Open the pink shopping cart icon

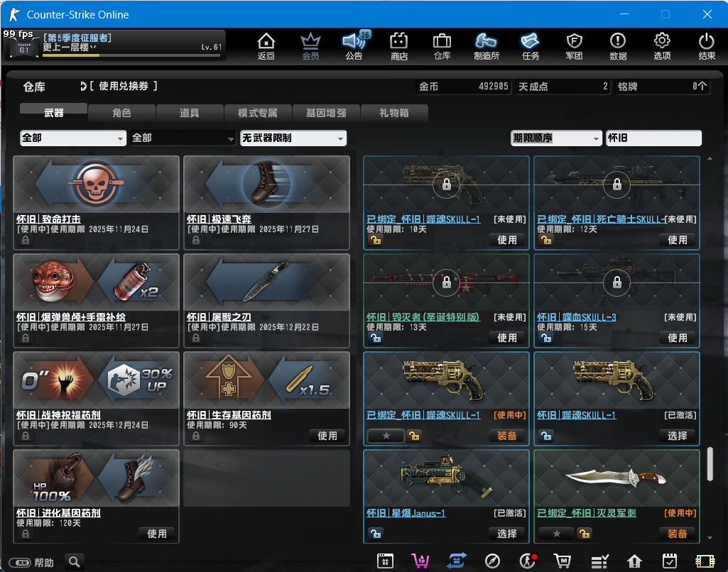[420, 561]
